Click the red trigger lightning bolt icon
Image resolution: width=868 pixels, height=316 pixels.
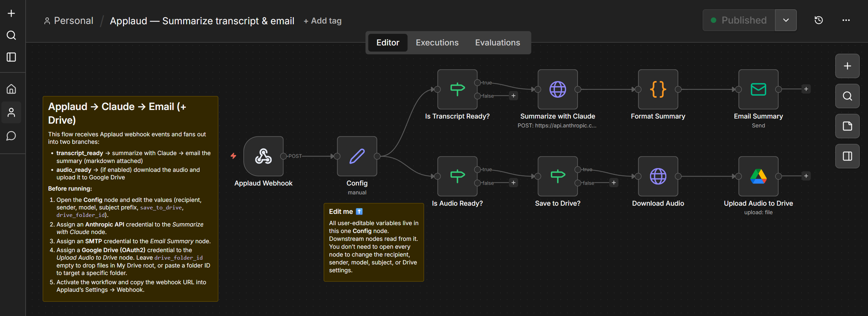[x=233, y=156]
